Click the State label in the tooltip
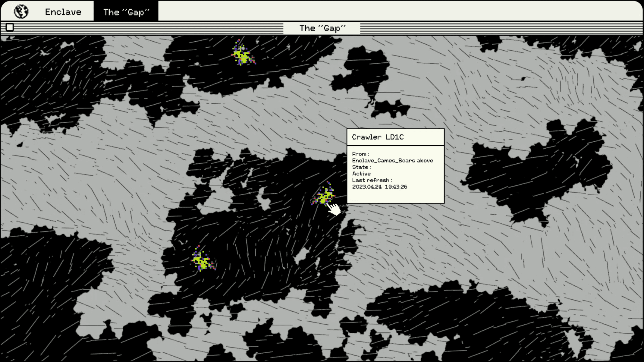The image size is (644, 362). (x=361, y=167)
